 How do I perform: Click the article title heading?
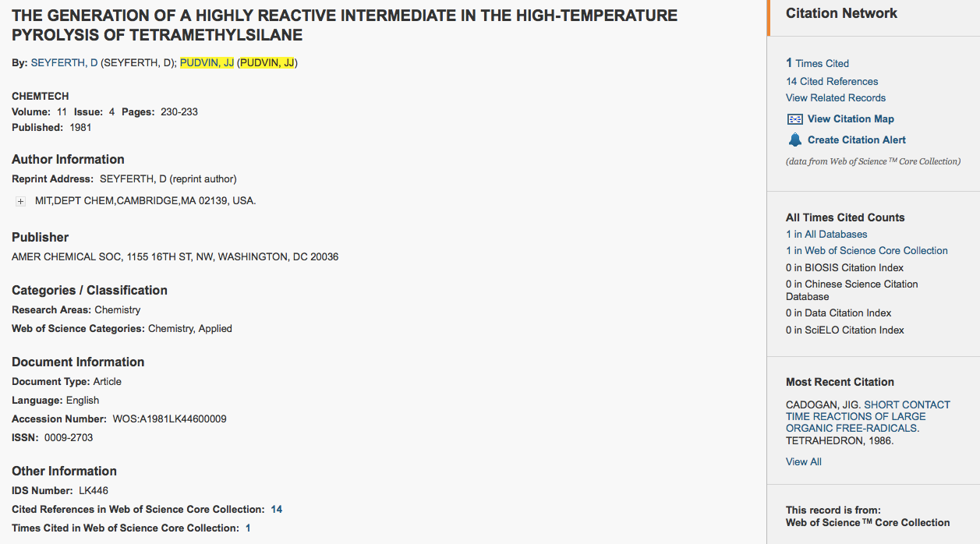click(x=344, y=25)
